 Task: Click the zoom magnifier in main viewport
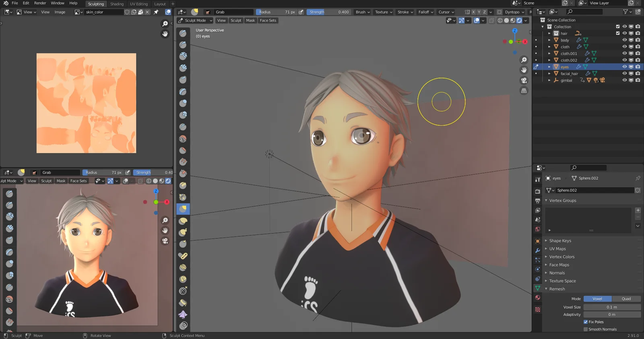tap(524, 60)
